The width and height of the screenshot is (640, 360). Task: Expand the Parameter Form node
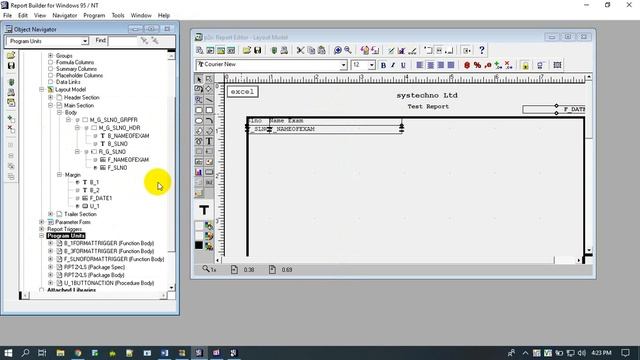42,222
